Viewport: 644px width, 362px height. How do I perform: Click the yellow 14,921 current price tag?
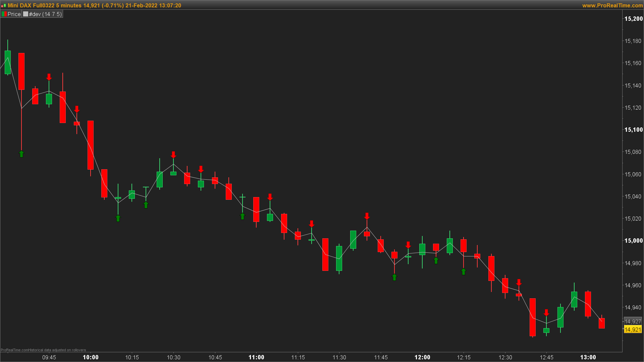coord(633,329)
